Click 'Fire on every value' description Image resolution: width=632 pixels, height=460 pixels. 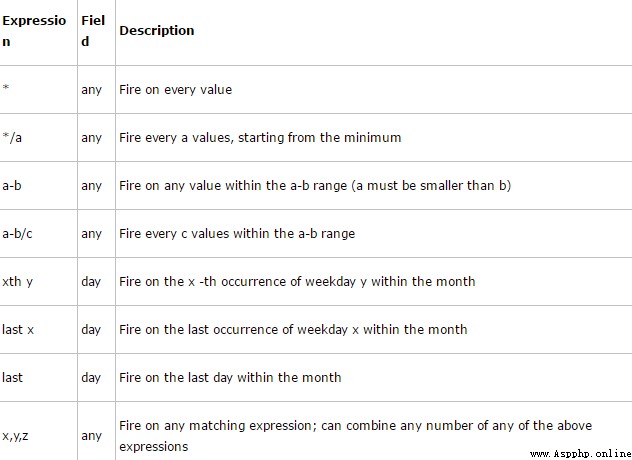point(176,90)
